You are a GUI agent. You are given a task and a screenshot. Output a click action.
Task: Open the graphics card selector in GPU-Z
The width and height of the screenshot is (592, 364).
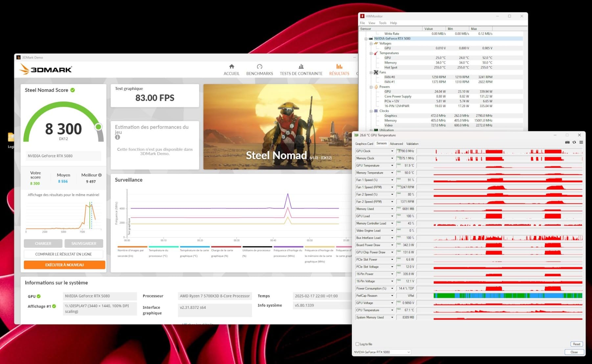tap(382, 352)
